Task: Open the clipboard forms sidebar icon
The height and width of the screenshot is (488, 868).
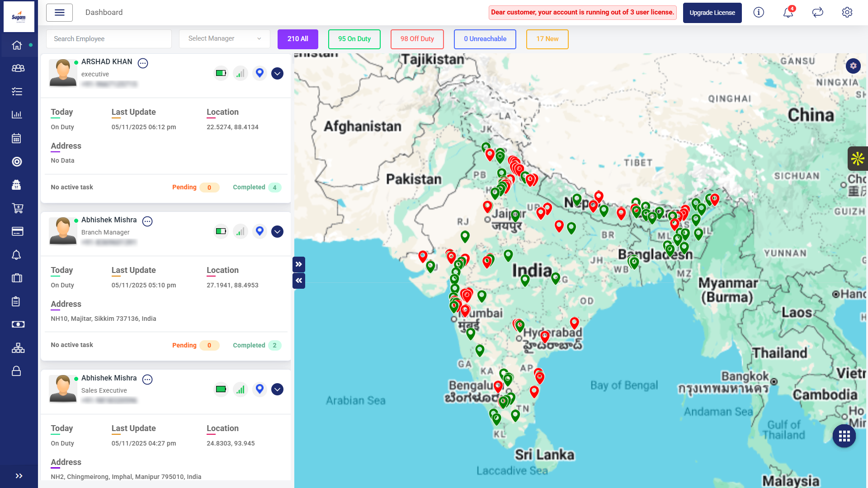Action: tap(16, 301)
